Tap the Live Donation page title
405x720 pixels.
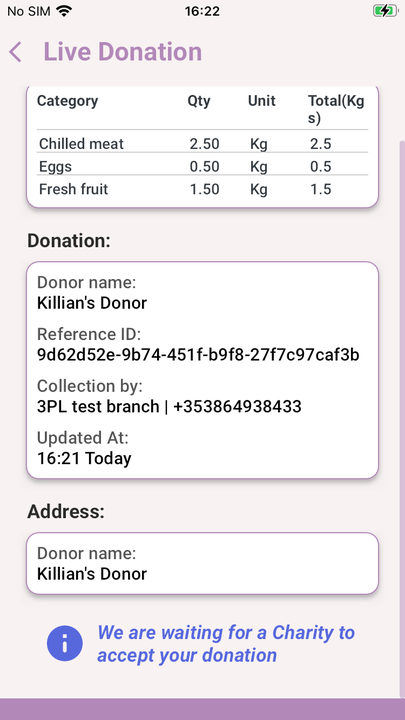coord(123,51)
